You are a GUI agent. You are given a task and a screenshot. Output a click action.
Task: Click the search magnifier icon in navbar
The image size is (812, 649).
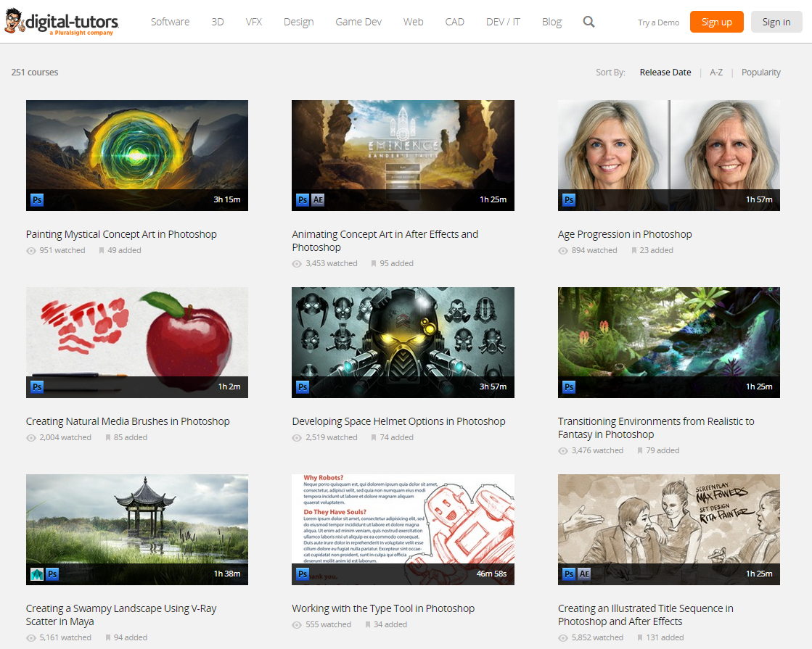pos(589,22)
